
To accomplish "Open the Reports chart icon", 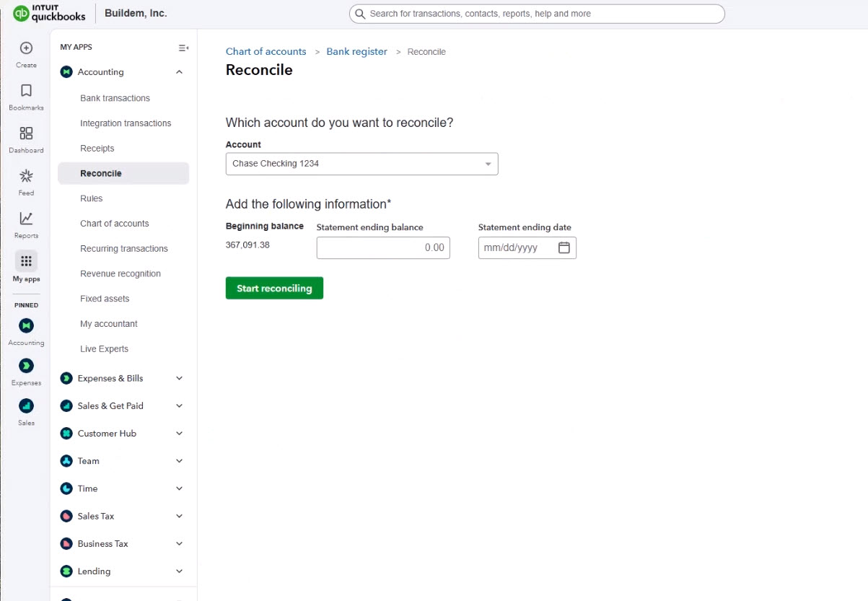I will pyautogui.click(x=26, y=219).
